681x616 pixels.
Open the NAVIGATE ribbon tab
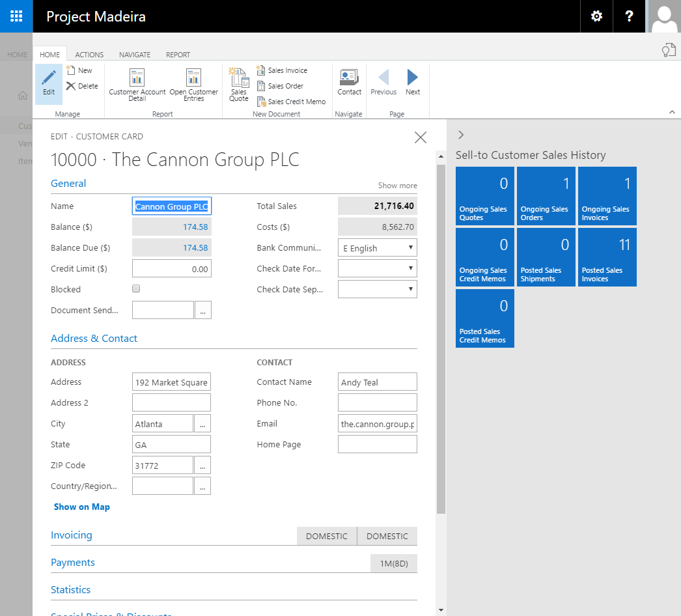tap(135, 55)
